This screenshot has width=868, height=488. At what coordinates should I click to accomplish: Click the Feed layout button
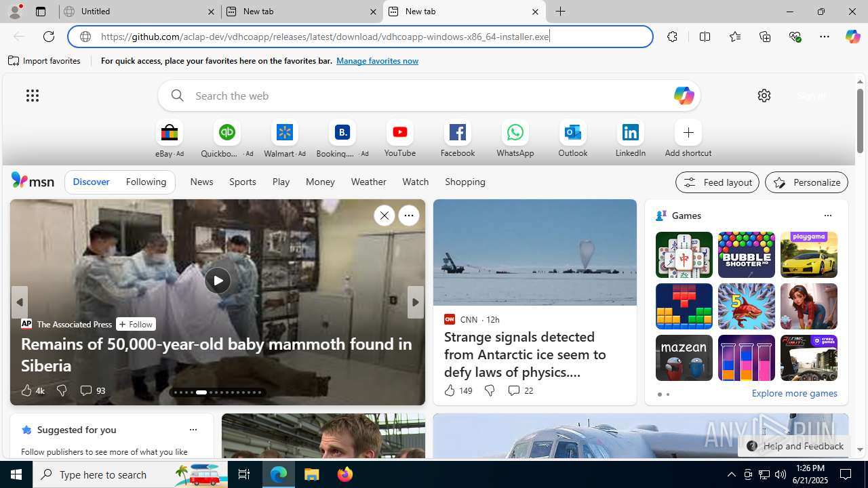tap(717, 182)
